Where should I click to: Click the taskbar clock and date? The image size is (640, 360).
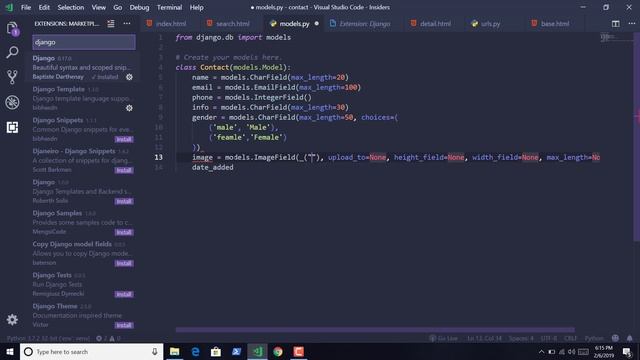[x=604, y=351]
